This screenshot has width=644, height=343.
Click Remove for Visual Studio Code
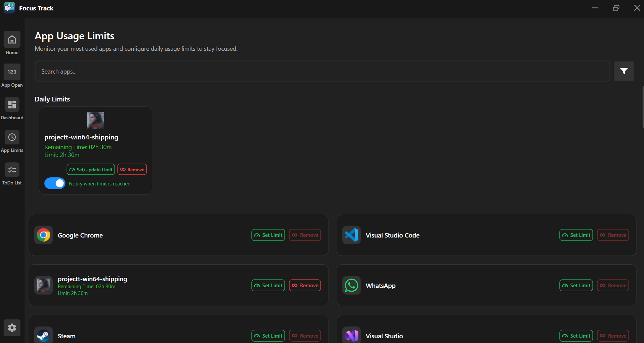click(613, 235)
